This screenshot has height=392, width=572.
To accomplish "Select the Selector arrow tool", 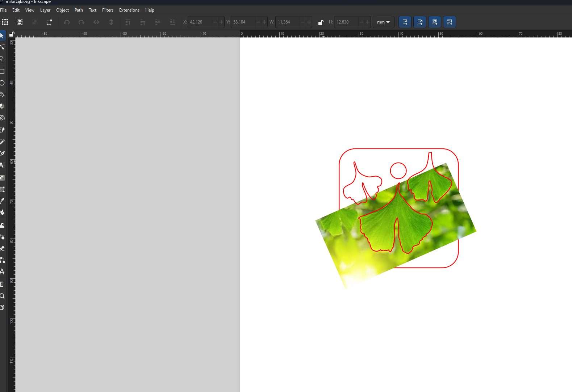I will [x=2, y=35].
